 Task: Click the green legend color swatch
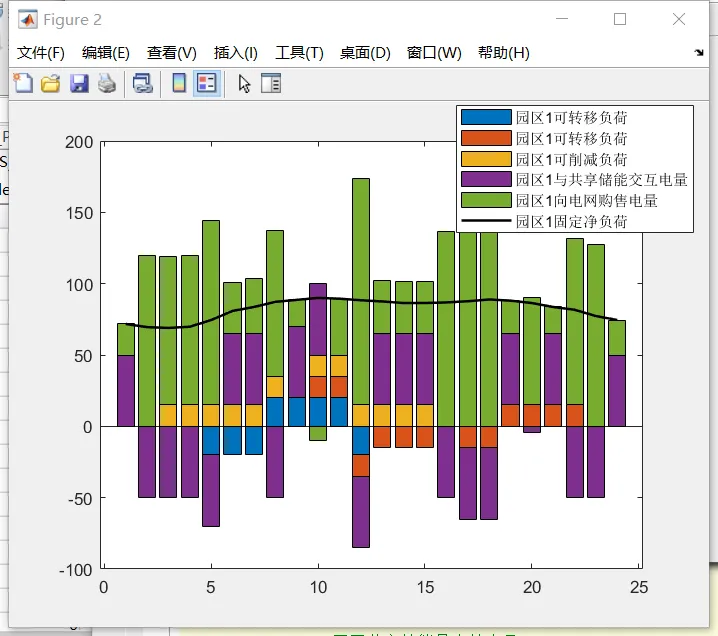click(486, 200)
